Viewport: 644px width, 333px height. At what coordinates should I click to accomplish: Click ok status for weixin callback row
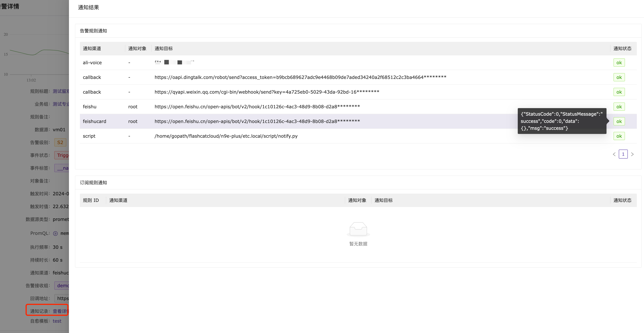tap(619, 92)
